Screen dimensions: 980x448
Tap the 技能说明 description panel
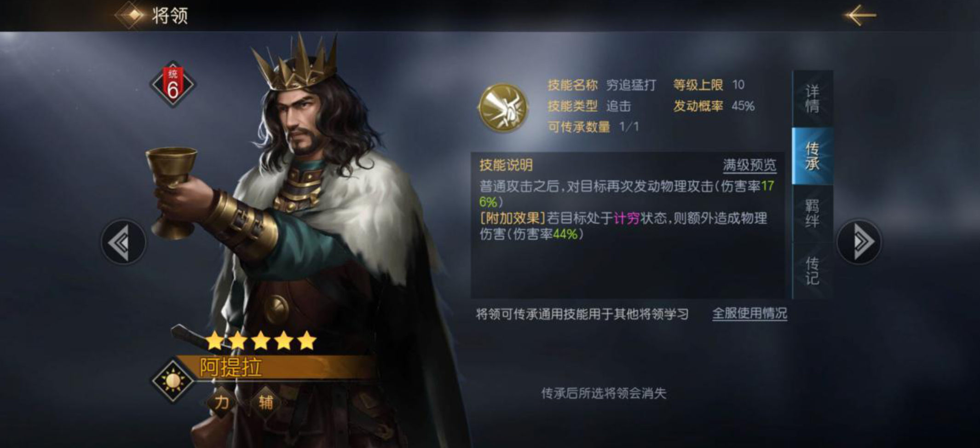[x=628, y=225]
